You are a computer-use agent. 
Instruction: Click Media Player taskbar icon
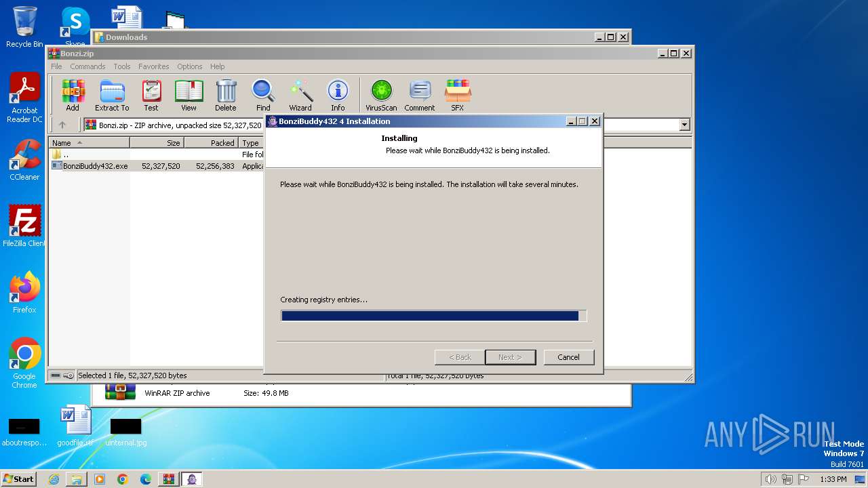[100, 479]
